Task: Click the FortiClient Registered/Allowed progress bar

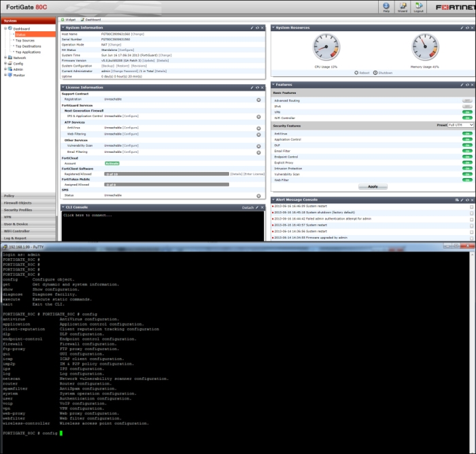Action: click(167, 174)
